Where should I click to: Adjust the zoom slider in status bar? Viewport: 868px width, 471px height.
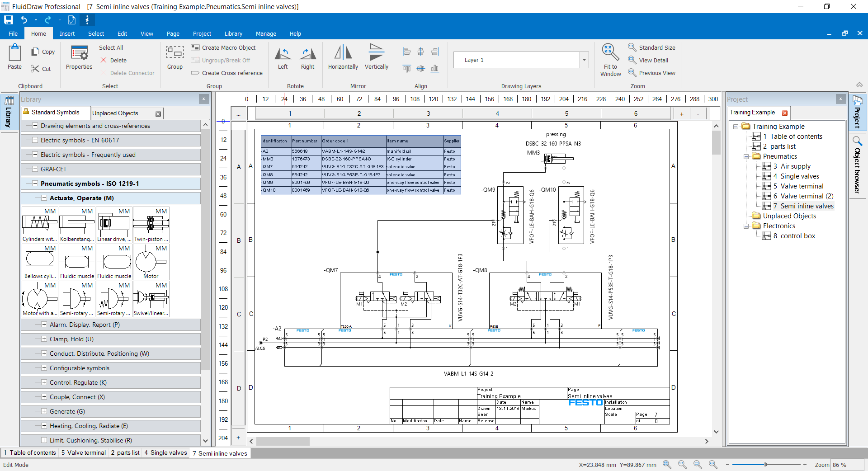tap(765, 465)
